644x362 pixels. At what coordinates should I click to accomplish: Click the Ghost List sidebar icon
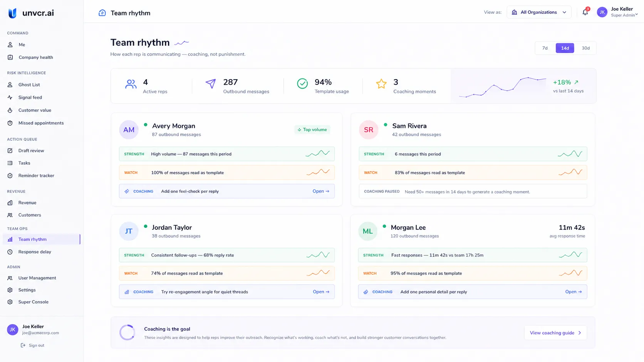[10, 85]
